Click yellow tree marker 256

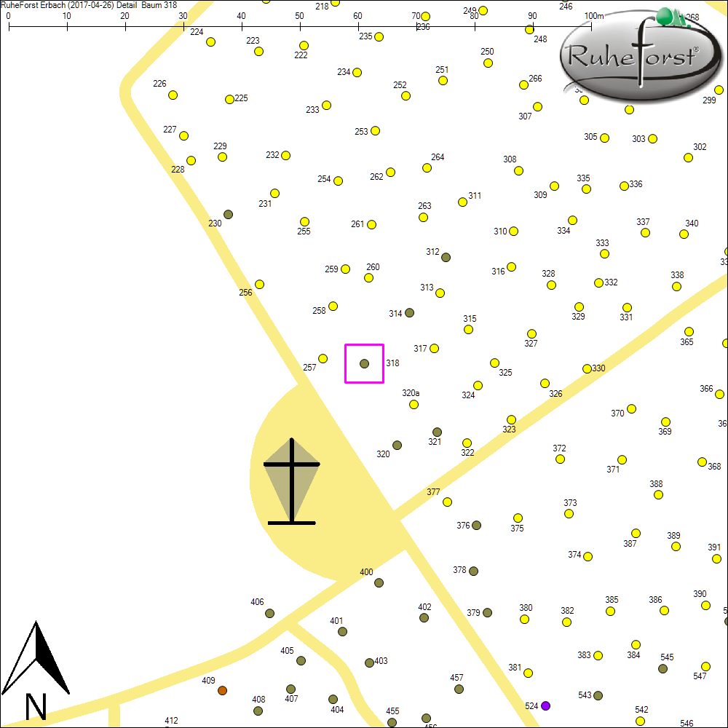(x=259, y=284)
